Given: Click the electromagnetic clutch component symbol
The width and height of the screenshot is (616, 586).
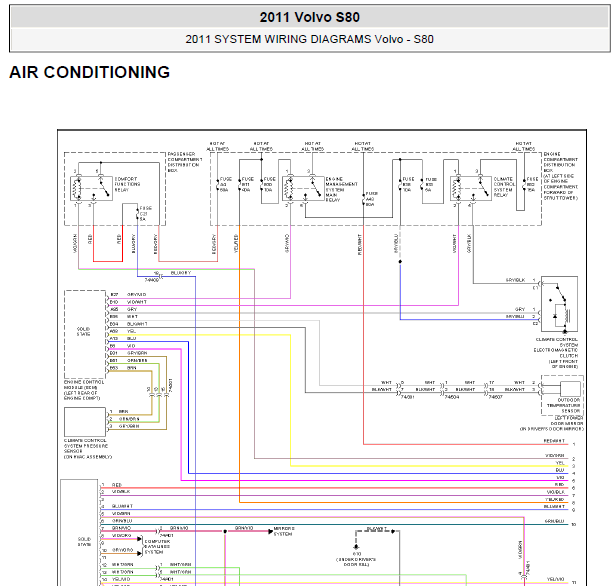Looking at the screenshot, I should [559, 304].
